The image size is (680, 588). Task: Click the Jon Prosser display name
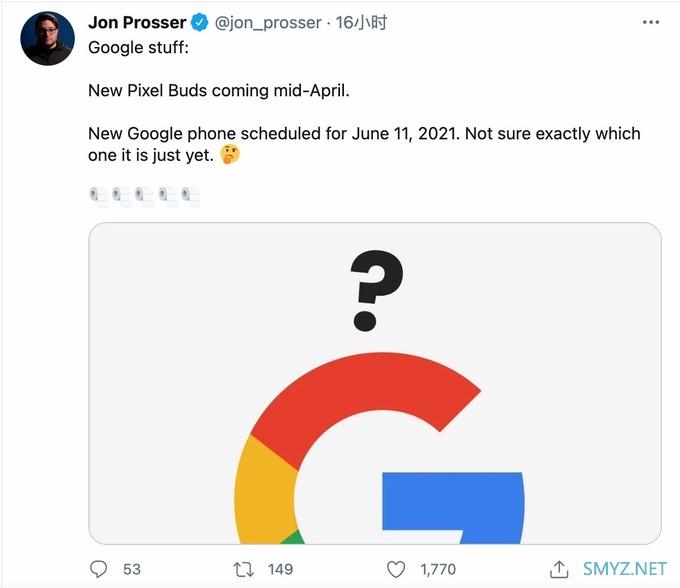coord(137,23)
